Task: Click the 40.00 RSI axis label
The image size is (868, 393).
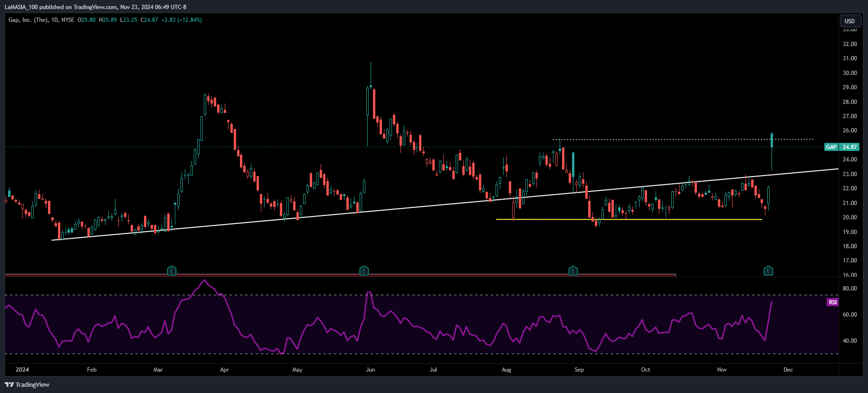Action: point(849,341)
